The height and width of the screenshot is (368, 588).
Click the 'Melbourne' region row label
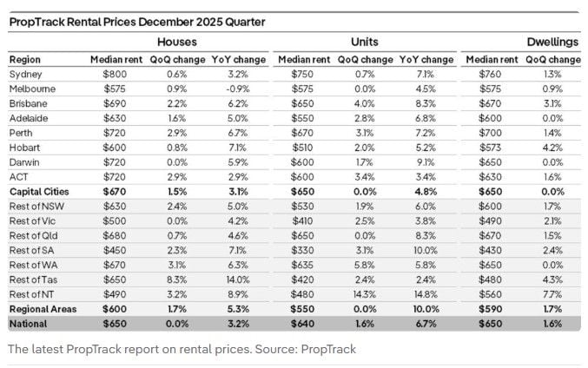tap(32, 89)
